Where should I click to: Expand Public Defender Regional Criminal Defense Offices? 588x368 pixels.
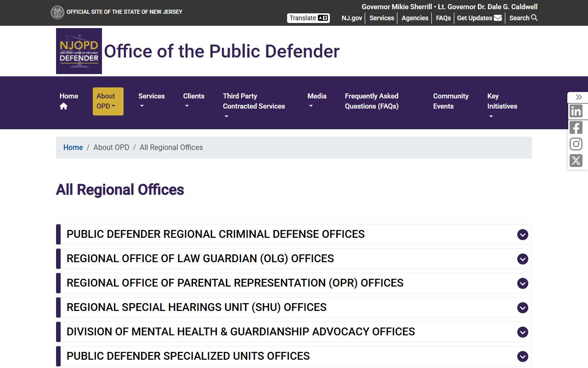[x=294, y=235]
